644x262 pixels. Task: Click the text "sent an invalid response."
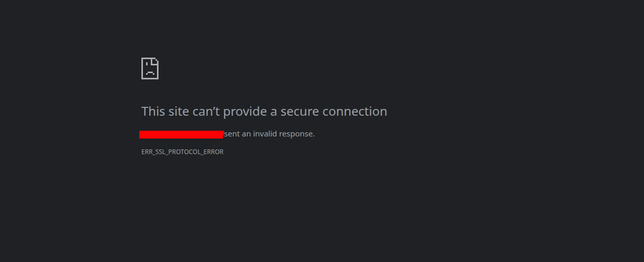pos(269,134)
